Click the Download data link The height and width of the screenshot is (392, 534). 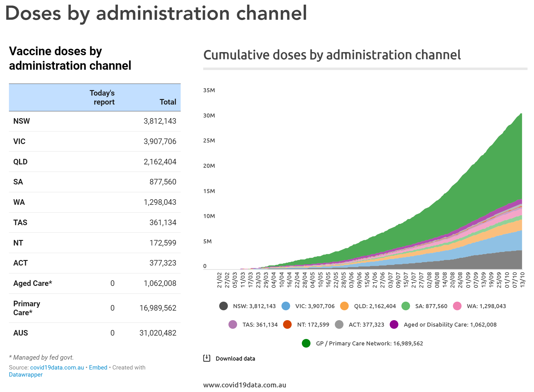pyautogui.click(x=235, y=358)
